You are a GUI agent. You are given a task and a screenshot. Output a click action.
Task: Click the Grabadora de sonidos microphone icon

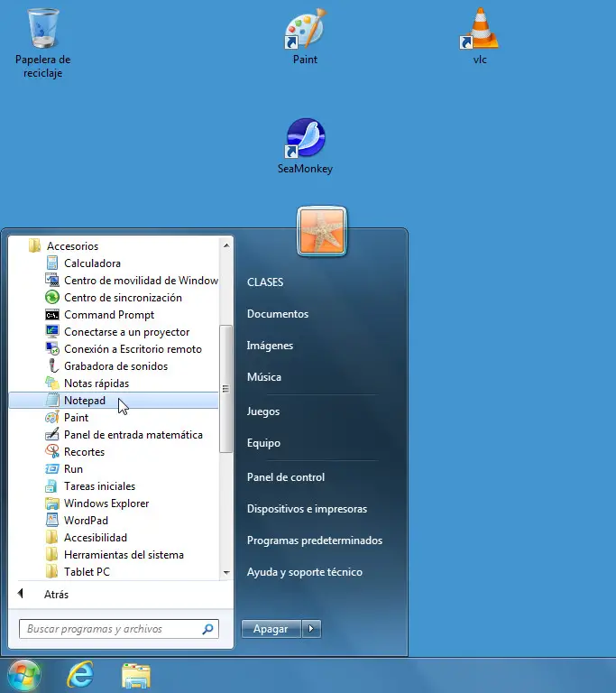pyautogui.click(x=53, y=366)
